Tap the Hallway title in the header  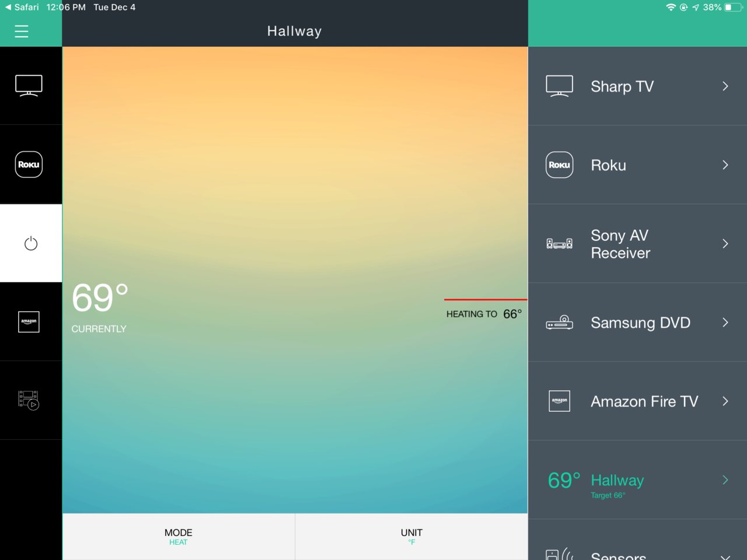point(294,32)
